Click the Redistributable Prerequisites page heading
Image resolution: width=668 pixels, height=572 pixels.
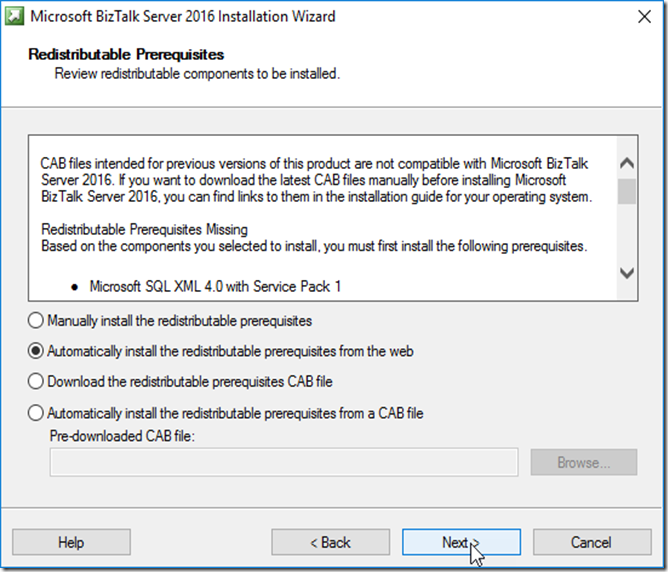tap(126, 55)
